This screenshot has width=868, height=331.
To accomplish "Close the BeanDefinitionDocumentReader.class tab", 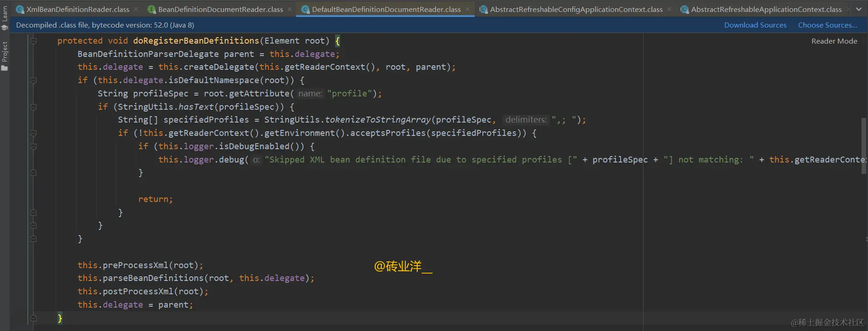I will pyautogui.click(x=290, y=9).
